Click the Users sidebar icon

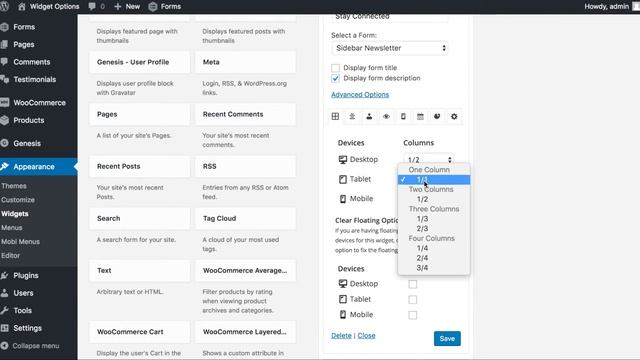click(4, 293)
